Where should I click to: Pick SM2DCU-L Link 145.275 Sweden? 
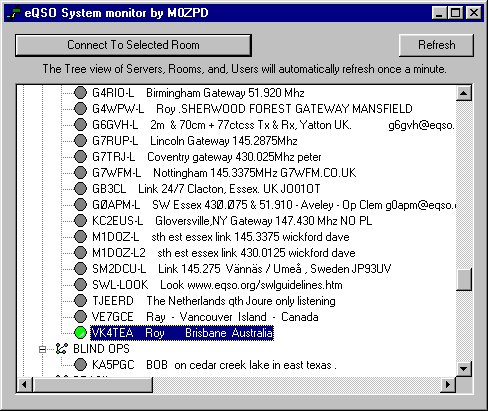pos(241,268)
